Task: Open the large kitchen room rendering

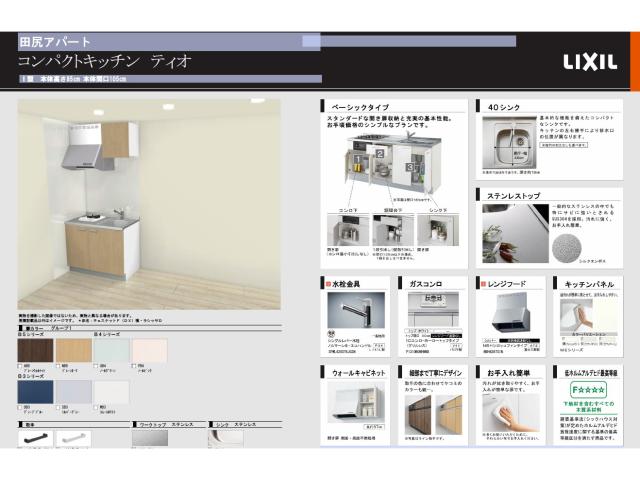Action: 149,204
